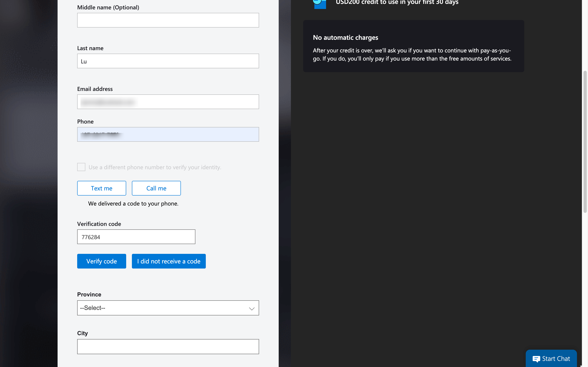Click the Province dropdown chevron arrow
Viewport: 588px width, 367px height.
(x=252, y=308)
